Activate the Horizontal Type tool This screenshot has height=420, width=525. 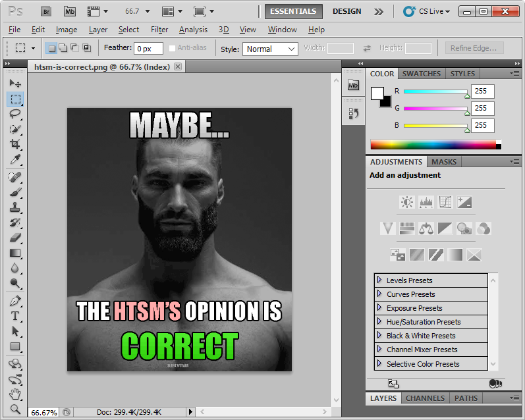(x=15, y=316)
